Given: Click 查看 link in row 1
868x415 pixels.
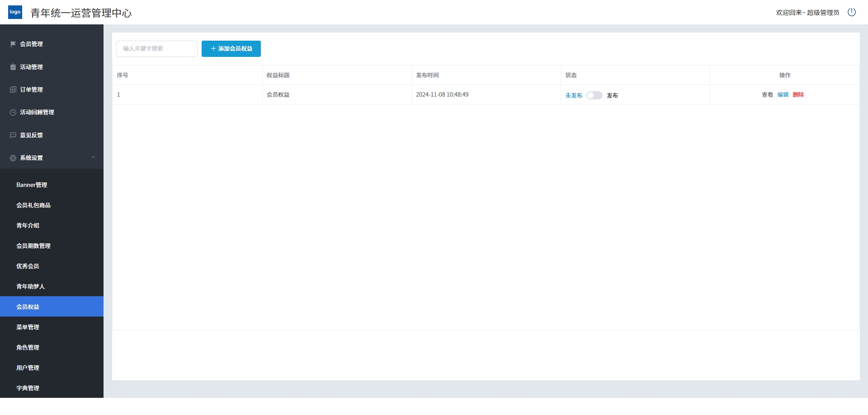Looking at the screenshot, I should click(767, 95).
